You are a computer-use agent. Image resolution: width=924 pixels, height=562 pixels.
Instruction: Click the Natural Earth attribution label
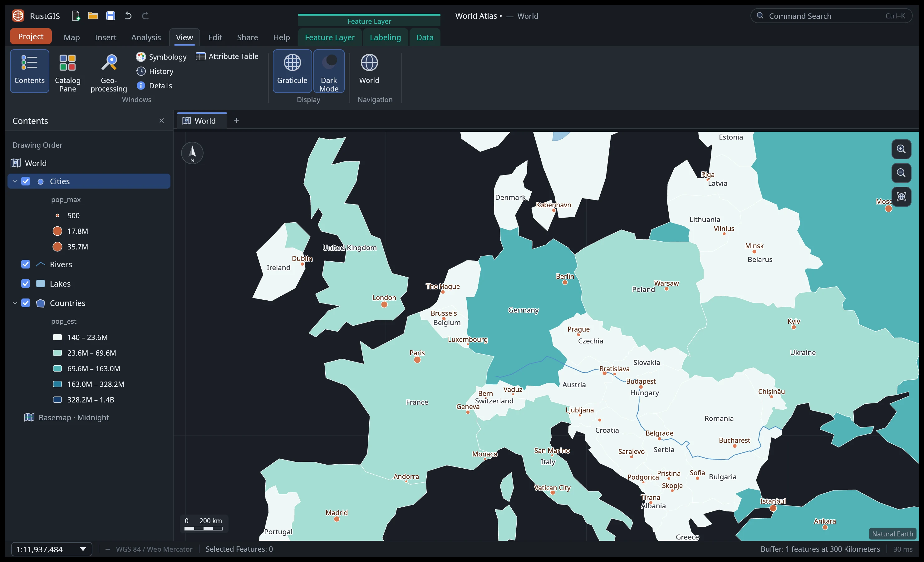(x=892, y=534)
